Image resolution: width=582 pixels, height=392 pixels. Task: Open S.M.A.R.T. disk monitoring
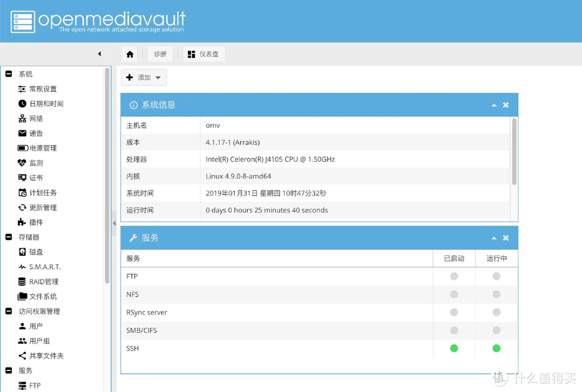(44, 267)
